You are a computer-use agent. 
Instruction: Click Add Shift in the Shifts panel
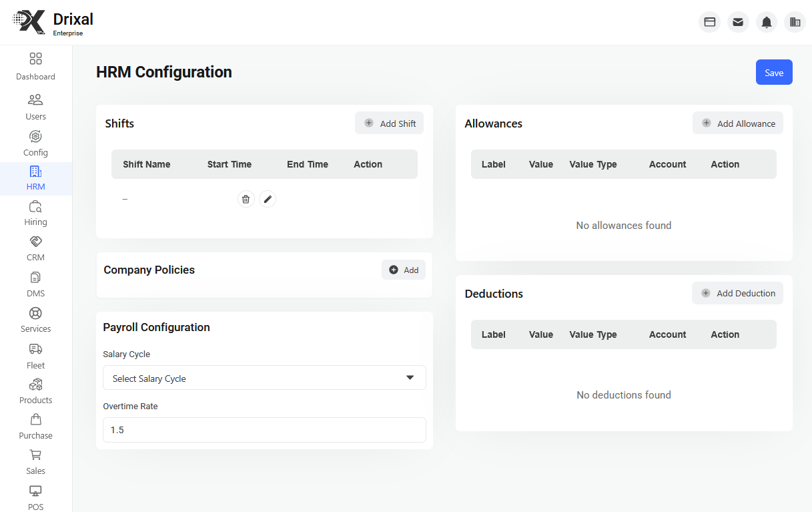pos(389,123)
